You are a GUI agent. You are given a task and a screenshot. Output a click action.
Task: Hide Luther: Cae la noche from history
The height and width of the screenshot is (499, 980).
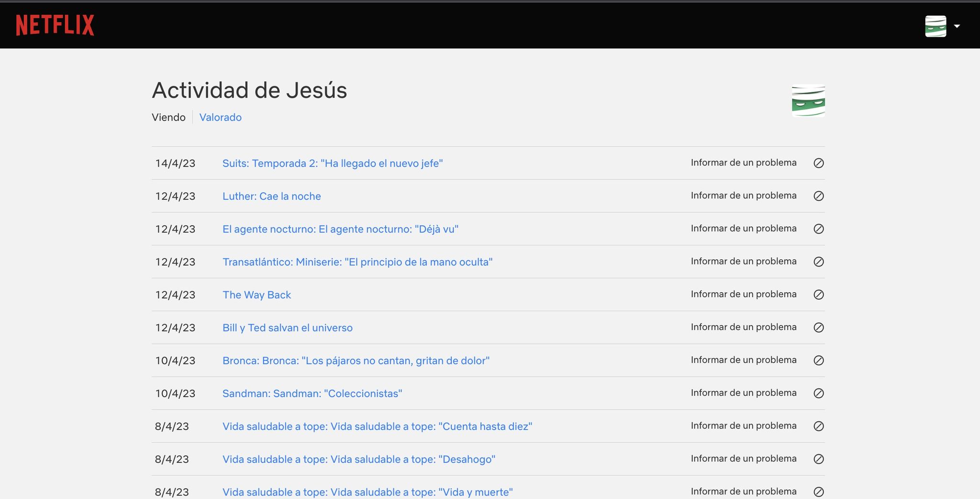click(x=818, y=196)
